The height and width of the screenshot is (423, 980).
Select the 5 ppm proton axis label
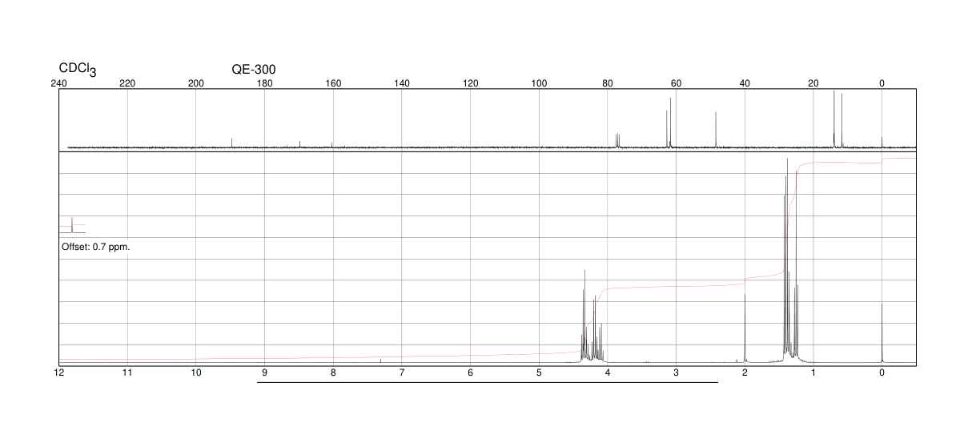click(539, 373)
